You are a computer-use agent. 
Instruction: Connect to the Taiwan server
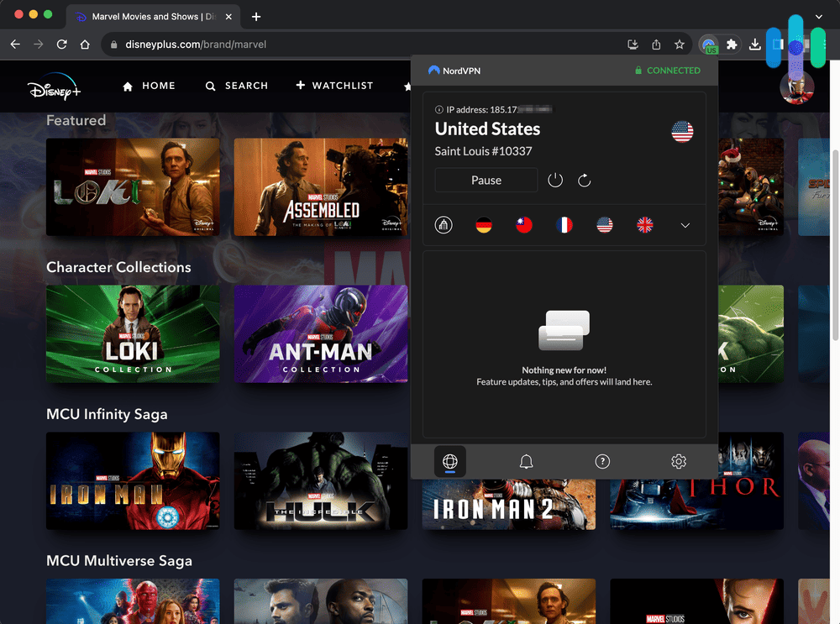(524, 224)
